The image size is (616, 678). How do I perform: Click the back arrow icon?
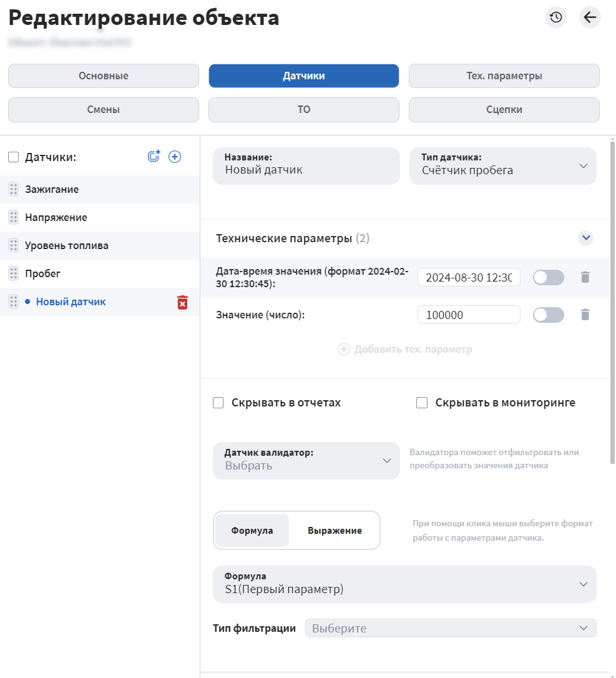[590, 17]
